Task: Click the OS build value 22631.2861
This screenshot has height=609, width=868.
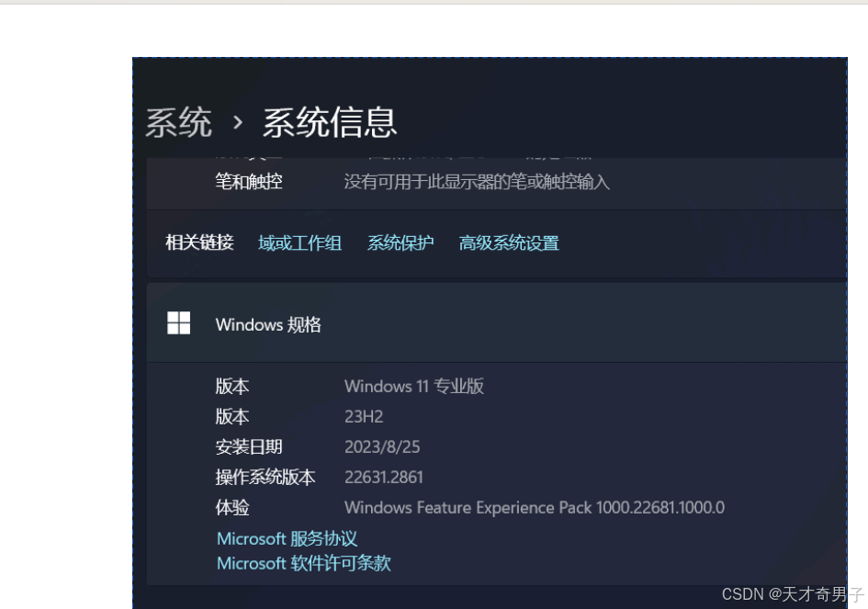Action: pos(384,478)
